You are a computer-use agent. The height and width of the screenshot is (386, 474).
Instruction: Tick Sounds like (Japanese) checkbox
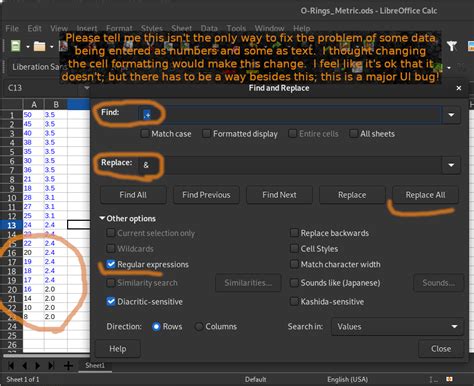[x=294, y=283]
